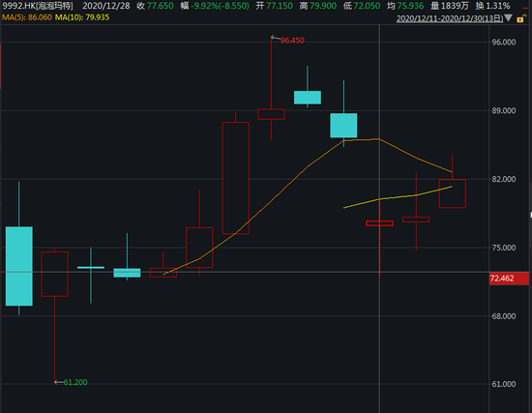Viewport: 532px width, 413px height.
Task: Select the cyan candlestick near 89.000 level
Action: [343, 125]
